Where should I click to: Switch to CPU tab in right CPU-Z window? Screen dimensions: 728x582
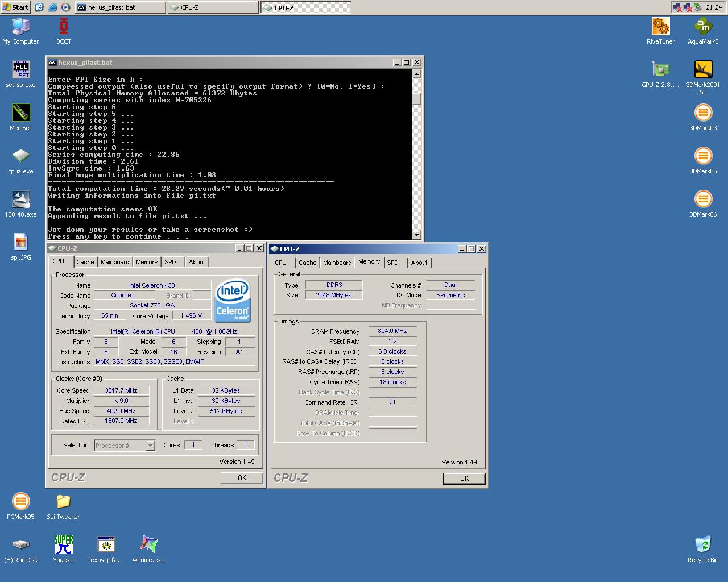pos(281,263)
